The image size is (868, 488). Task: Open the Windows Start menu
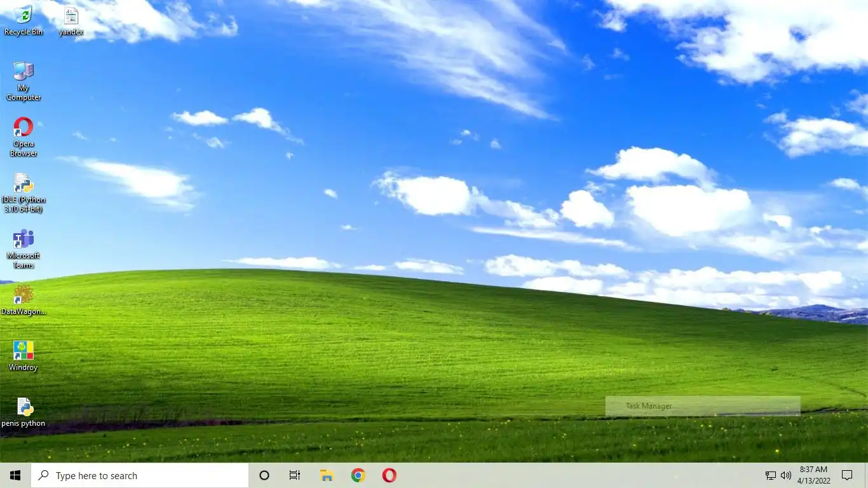[x=15, y=475]
